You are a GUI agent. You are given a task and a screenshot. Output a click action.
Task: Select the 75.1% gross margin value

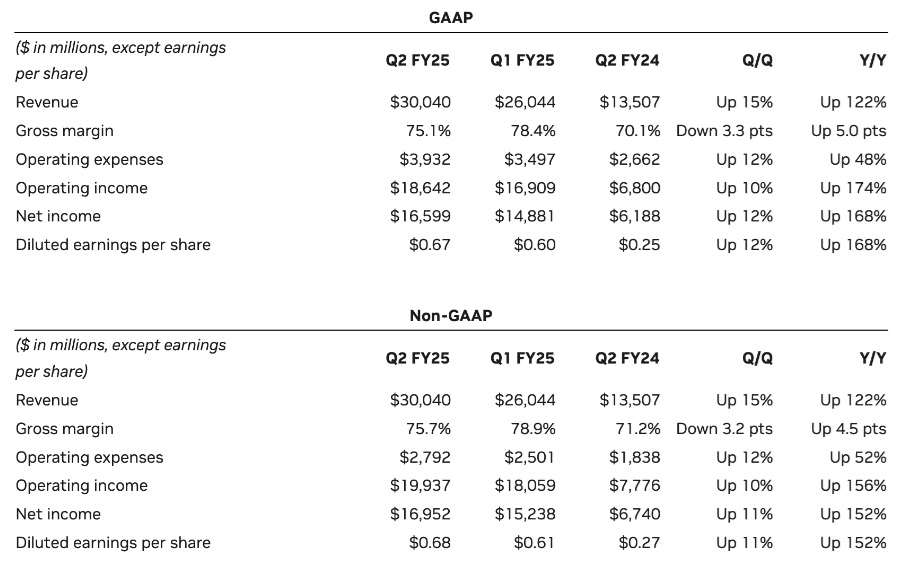click(x=428, y=131)
